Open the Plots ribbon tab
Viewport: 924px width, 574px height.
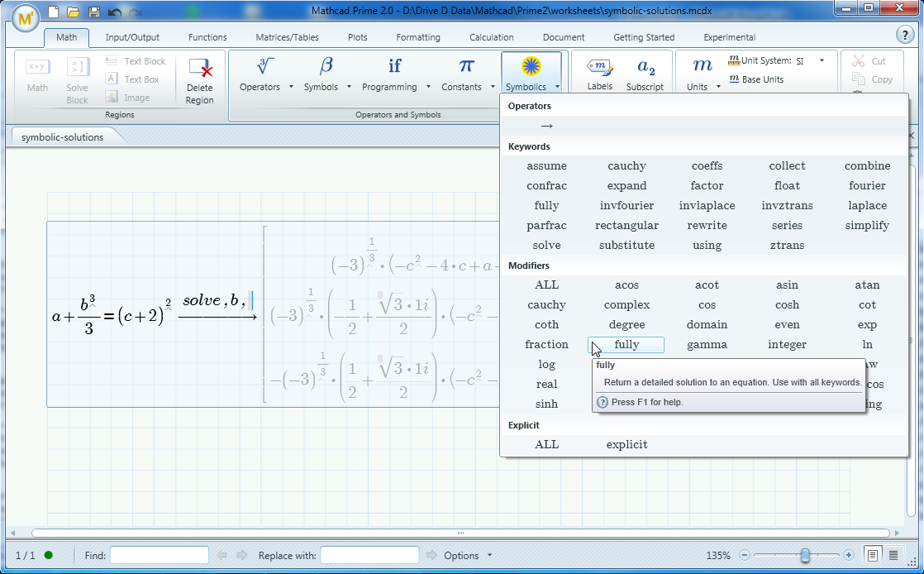tap(358, 37)
